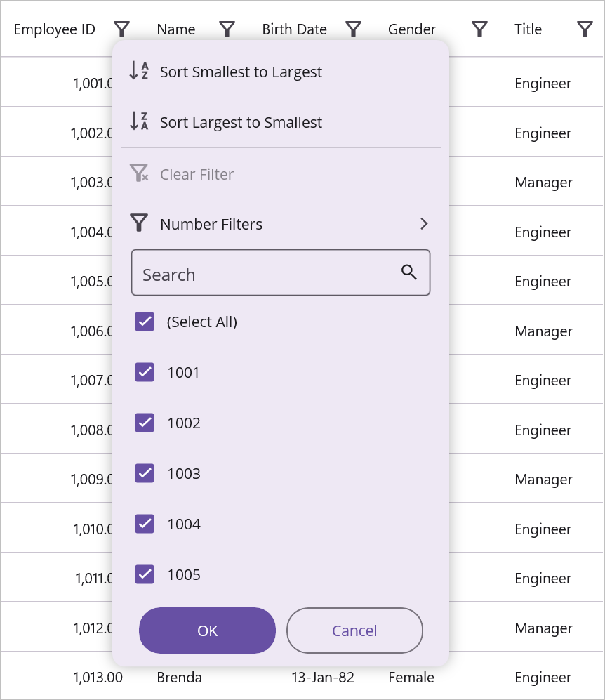Expand the Number Filters submenu chevron

coord(424,223)
